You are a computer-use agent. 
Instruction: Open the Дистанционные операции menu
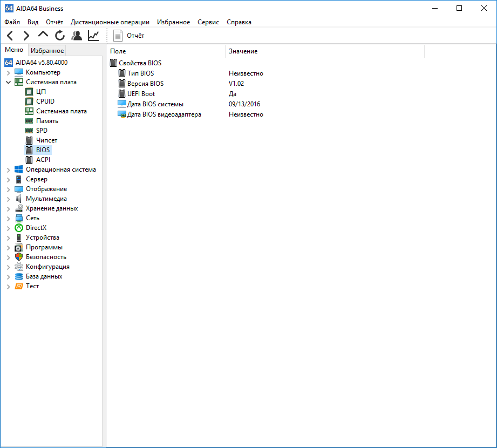click(110, 22)
